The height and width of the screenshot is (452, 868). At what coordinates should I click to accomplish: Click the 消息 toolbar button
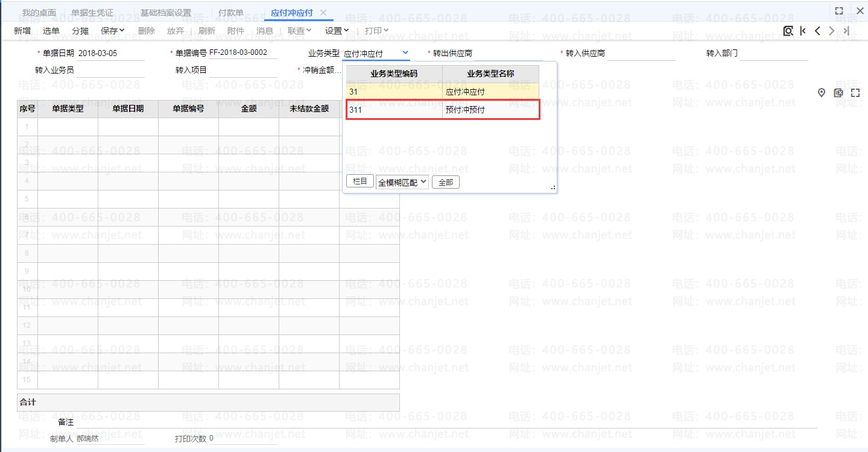[x=265, y=31]
